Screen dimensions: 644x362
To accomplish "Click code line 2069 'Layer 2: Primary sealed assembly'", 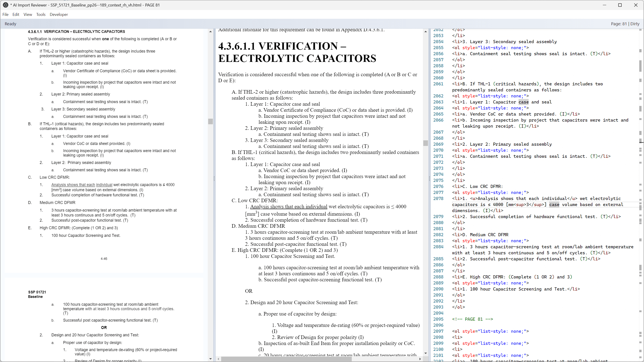I will [502, 144].
